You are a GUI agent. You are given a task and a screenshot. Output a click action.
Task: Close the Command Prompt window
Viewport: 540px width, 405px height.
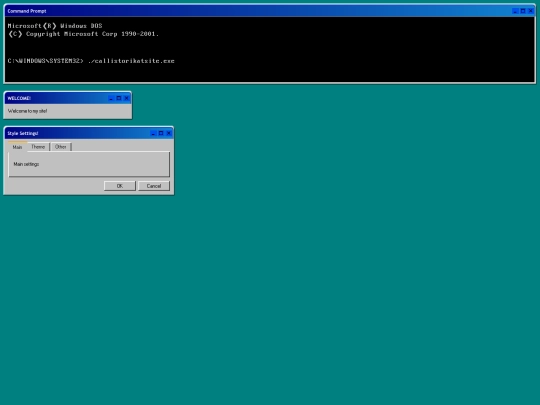tap(531, 11)
